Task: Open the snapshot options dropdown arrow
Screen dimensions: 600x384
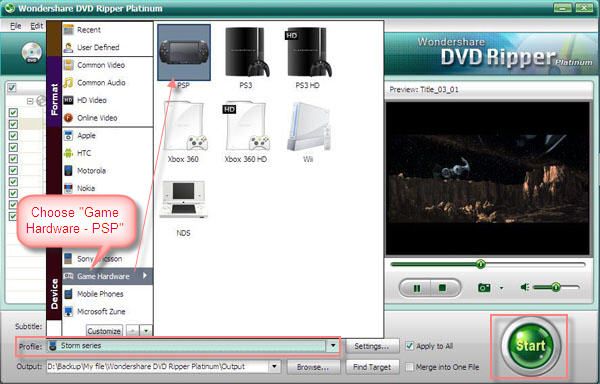Action: point(501,288)
